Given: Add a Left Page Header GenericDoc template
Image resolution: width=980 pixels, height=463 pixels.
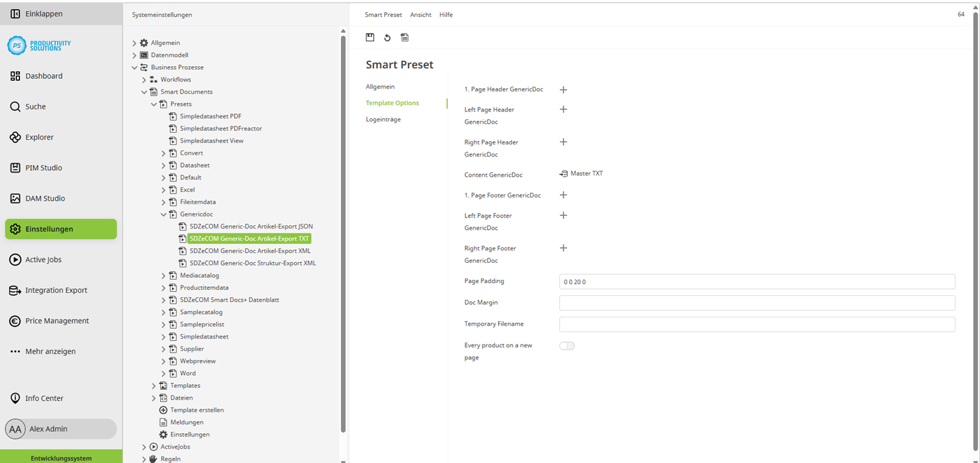Looking at the screenshot, I should [x=563, y=109].
